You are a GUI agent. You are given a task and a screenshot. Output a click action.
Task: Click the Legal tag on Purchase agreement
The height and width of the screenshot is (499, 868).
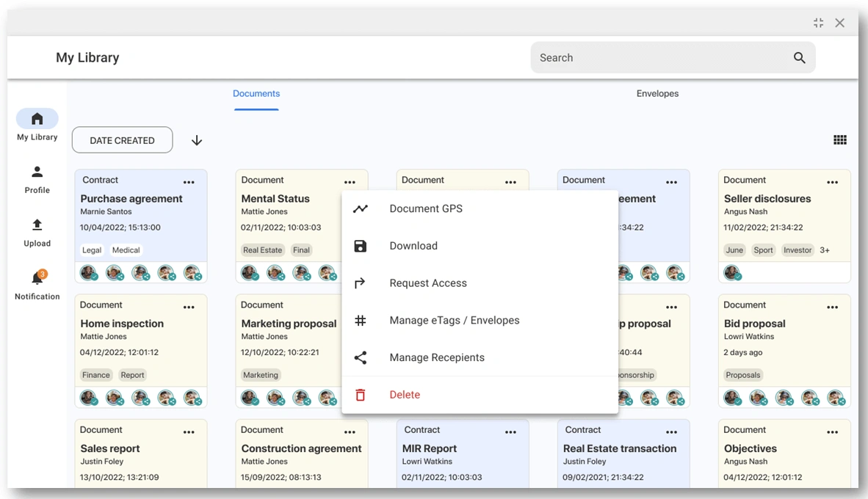[x=92, y=250]
